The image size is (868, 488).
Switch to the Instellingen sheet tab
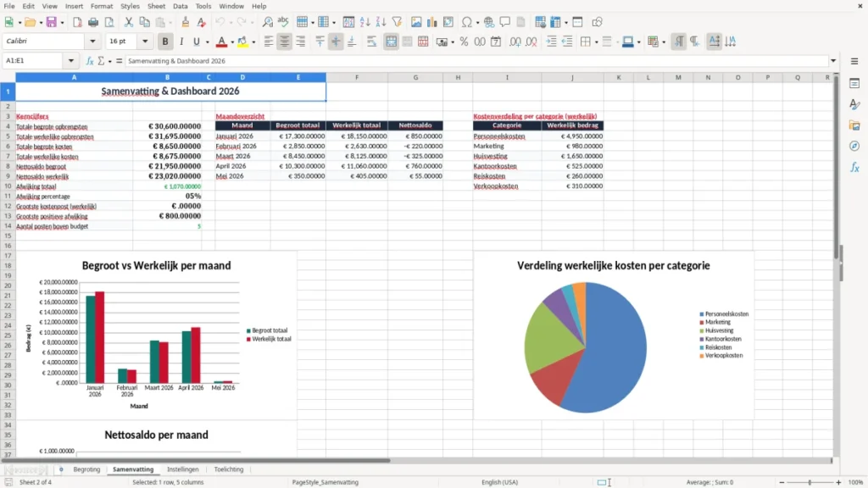point(183,469)
